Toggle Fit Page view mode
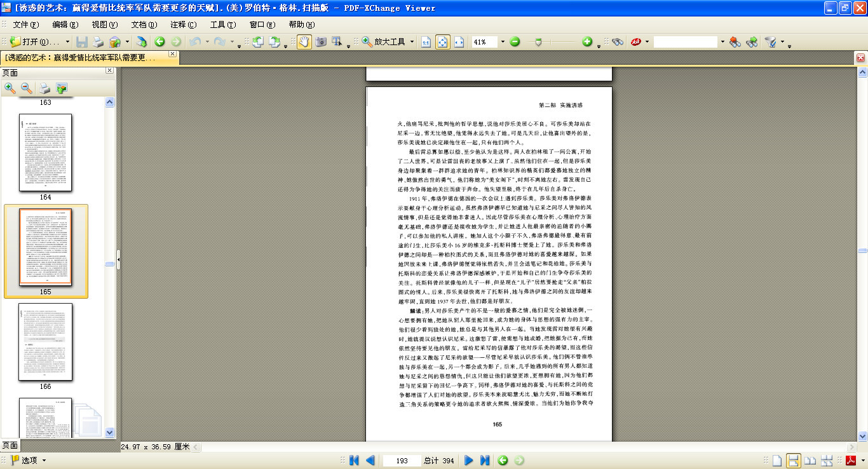This screenshot has height=469, width=868. (443, 42)
